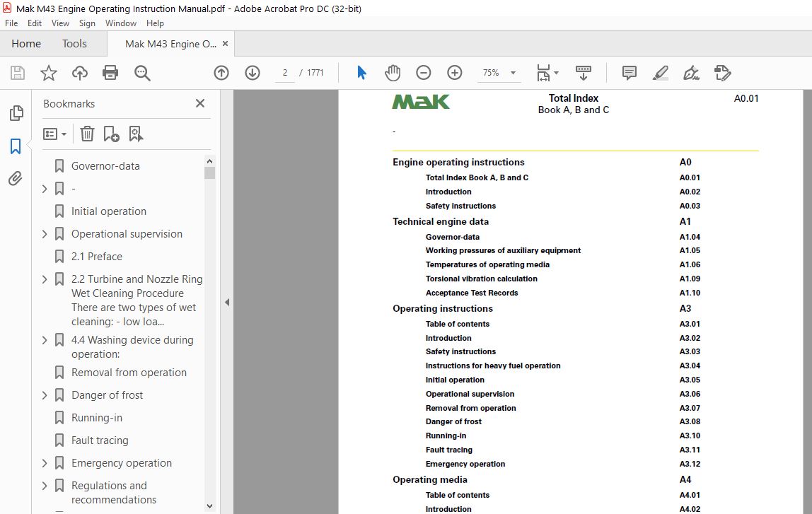Switch to the Tools tab
The image size is (812, 514).
[74, 44]
